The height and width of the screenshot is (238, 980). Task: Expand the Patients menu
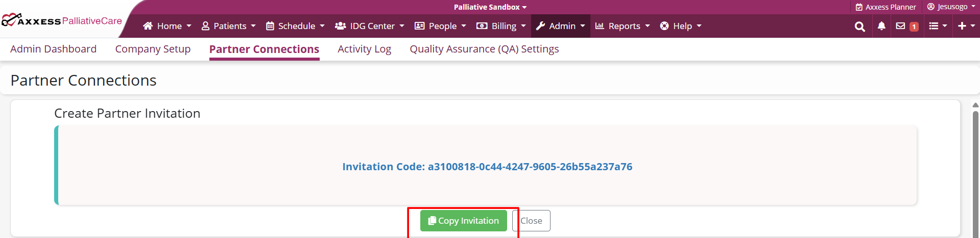[x=229, y=26]
